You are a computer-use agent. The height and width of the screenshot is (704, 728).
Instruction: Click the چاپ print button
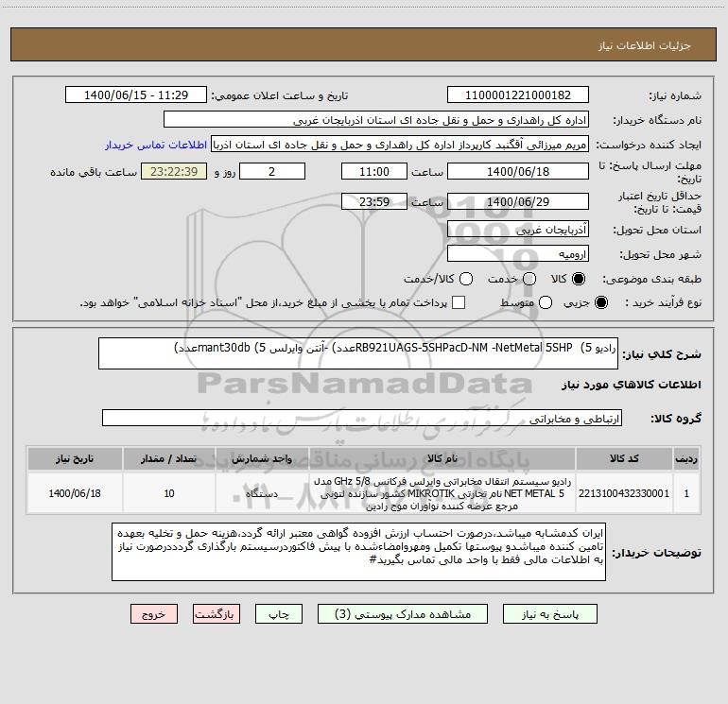tap(279, 614)
